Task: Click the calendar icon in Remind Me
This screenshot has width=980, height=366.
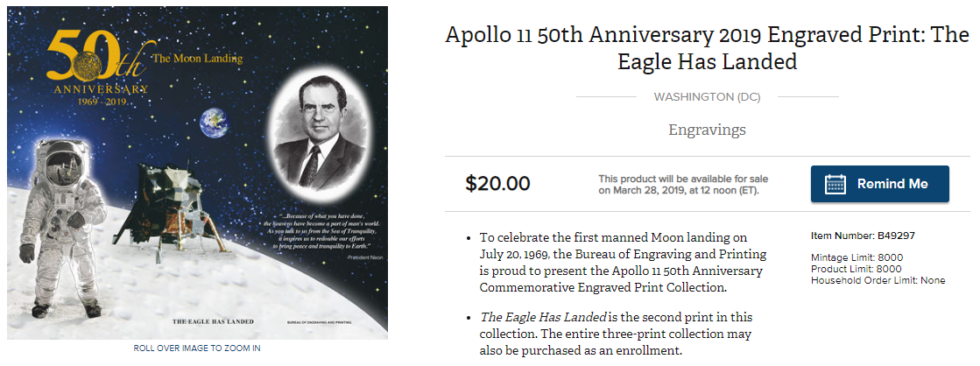Action: click(x=835, y=184)
